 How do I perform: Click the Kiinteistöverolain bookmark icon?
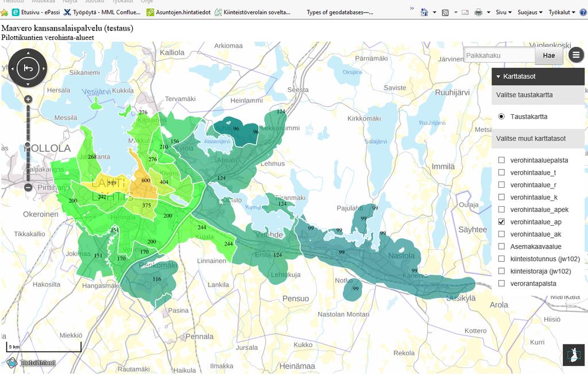218,13
